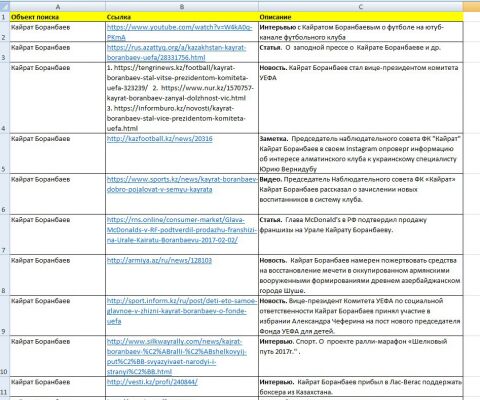Open the silkwayrally.com news link

pos(177,356)
